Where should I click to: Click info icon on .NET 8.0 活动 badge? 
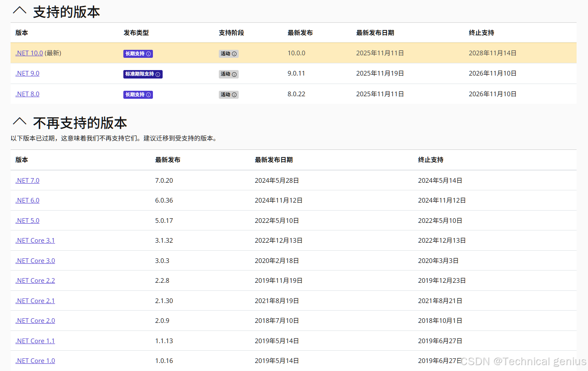(x=234, y=95)
